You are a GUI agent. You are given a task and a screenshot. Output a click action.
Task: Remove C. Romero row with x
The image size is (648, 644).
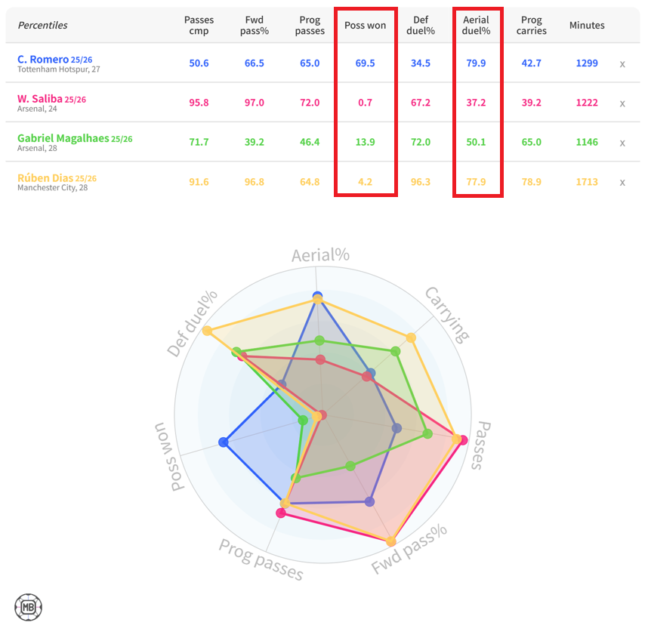point(622,64)
